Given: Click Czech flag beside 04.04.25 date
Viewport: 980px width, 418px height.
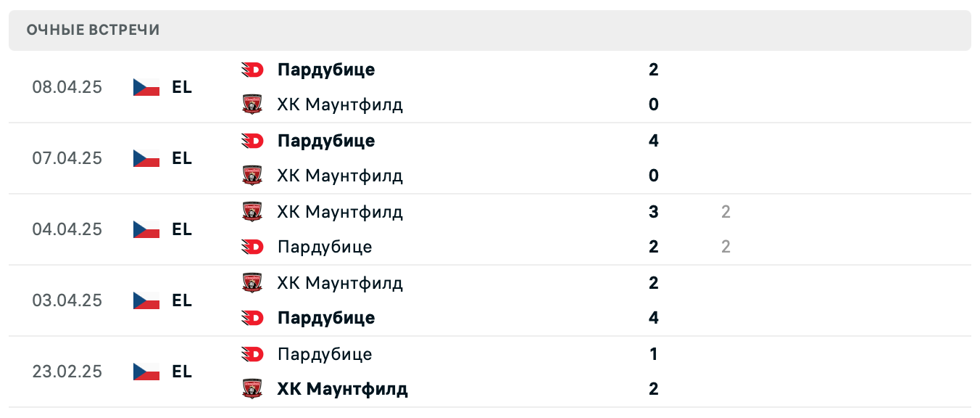Looking at the screenshot, I should pyautogui.click(x=146, y=229).
